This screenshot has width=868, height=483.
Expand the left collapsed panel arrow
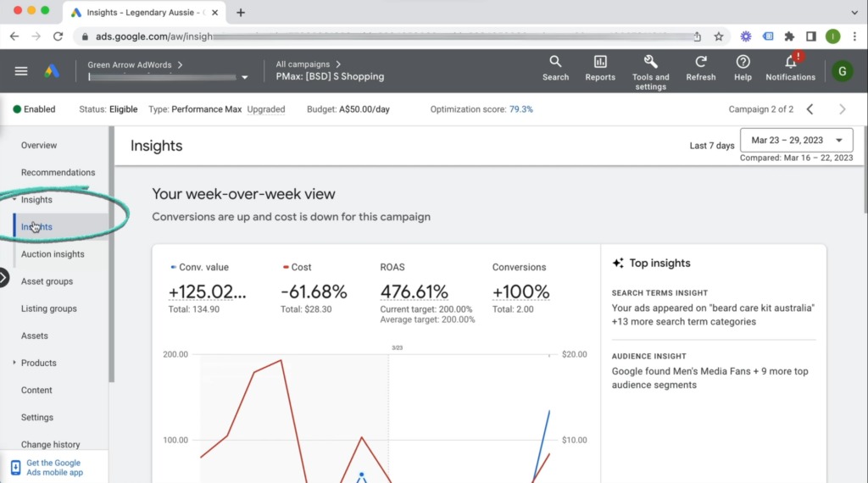[x=3, y=277]
